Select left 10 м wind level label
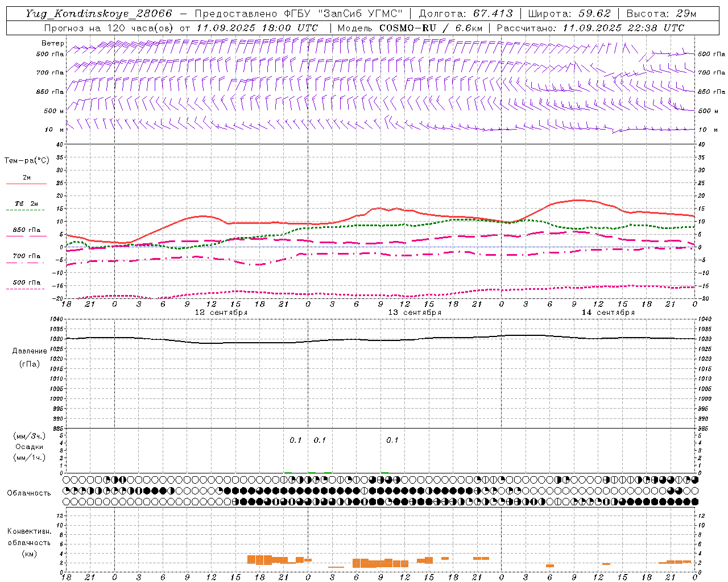This screenshot has height=582, width=728. tap(55, 130)
